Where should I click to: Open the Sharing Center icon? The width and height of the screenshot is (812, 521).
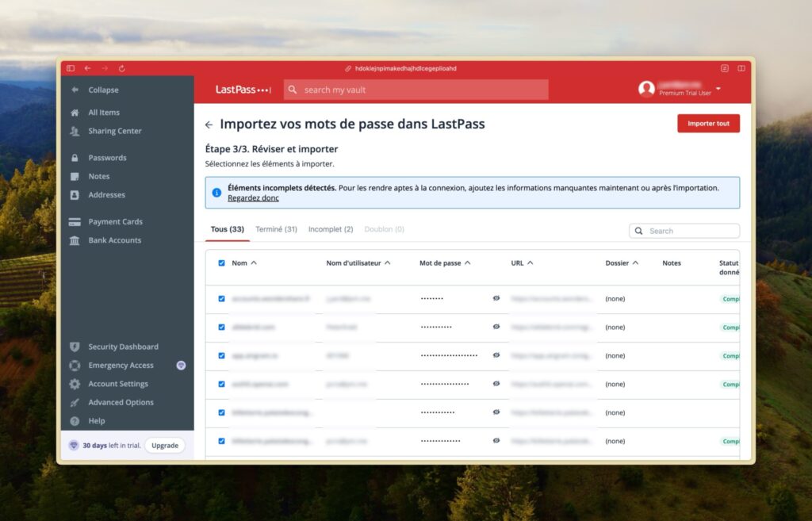click(75, 131)
